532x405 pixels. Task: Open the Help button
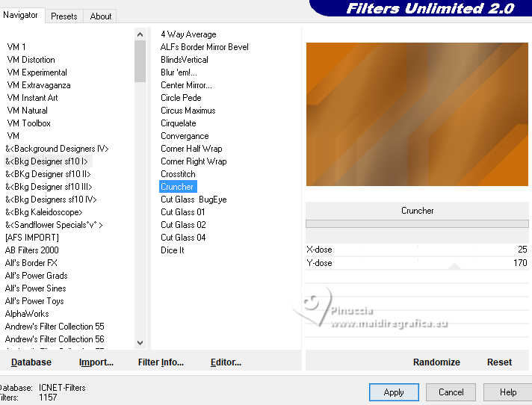coord(508,392)
